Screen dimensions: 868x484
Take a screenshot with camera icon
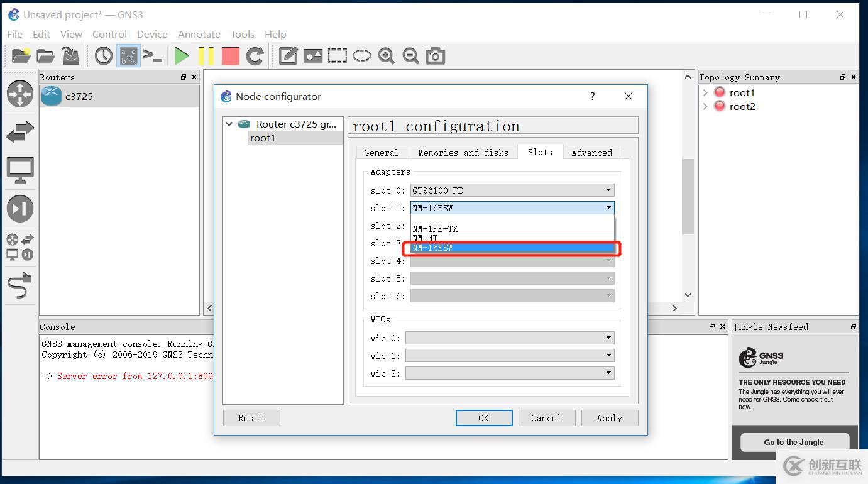click(436, 56)
